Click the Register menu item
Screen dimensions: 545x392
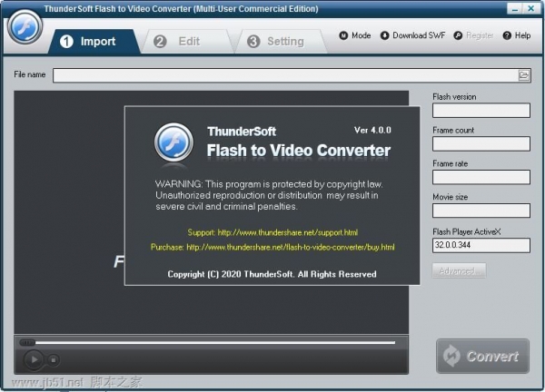tap(473, 35)
